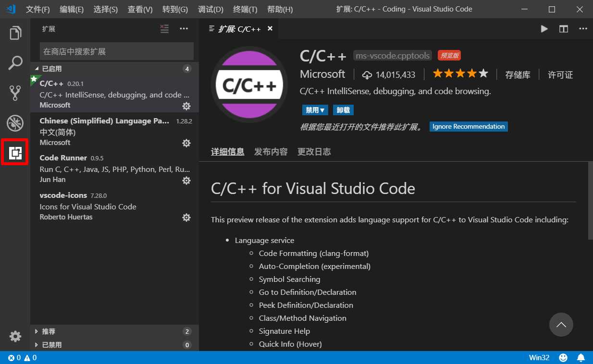The image size is (593, 364).
Task: Click the Extensions icon in activity bar
Action: tap(15, 153)
